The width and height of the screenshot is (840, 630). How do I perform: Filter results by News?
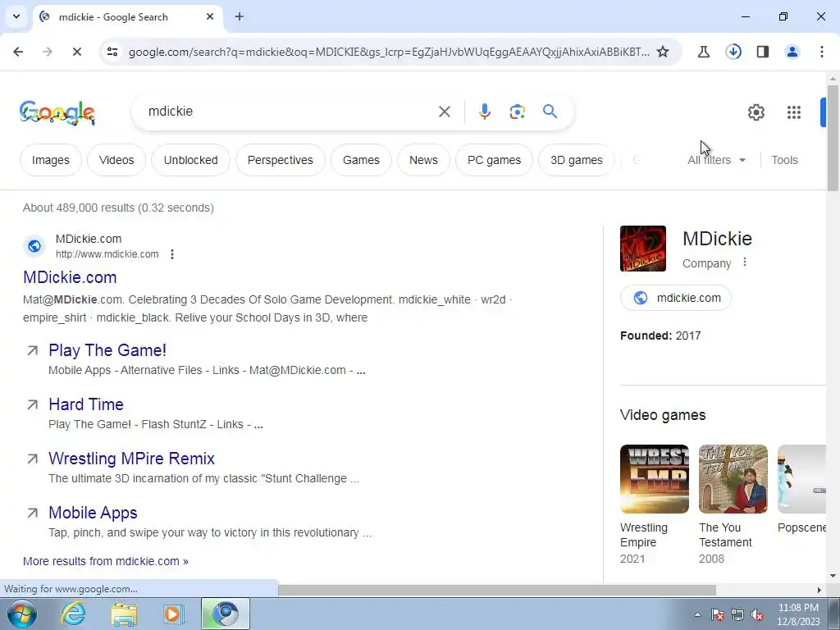pyautogui.click(x=423, y=160)
